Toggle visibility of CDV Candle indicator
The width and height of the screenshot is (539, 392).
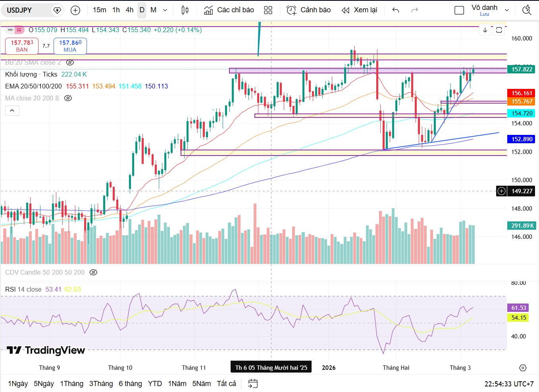point(93,273)
